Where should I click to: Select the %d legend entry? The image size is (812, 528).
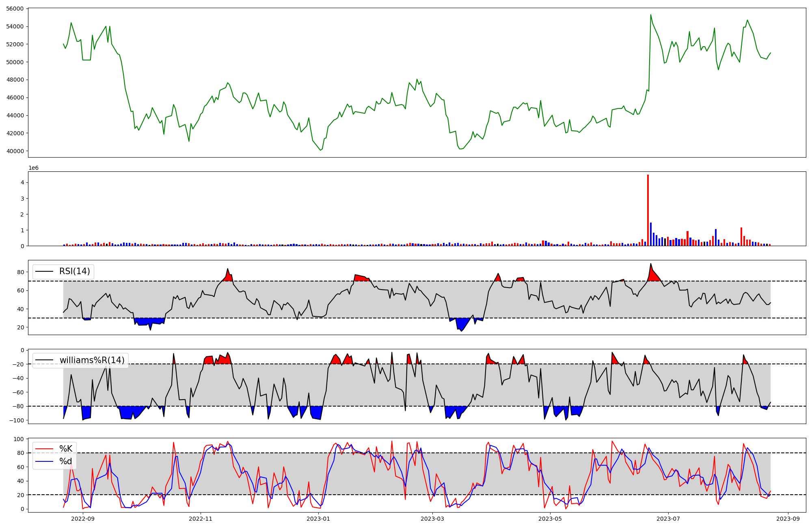coord(66,461)
